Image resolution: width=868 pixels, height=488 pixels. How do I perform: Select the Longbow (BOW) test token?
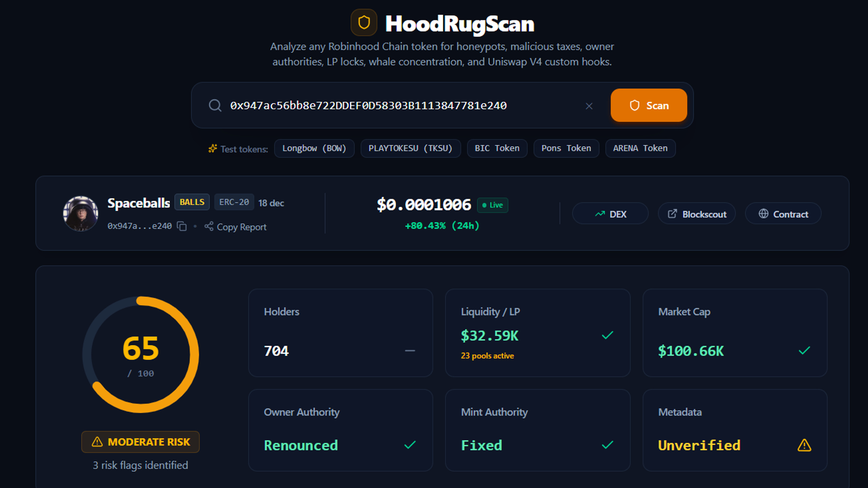pos(314,148)
